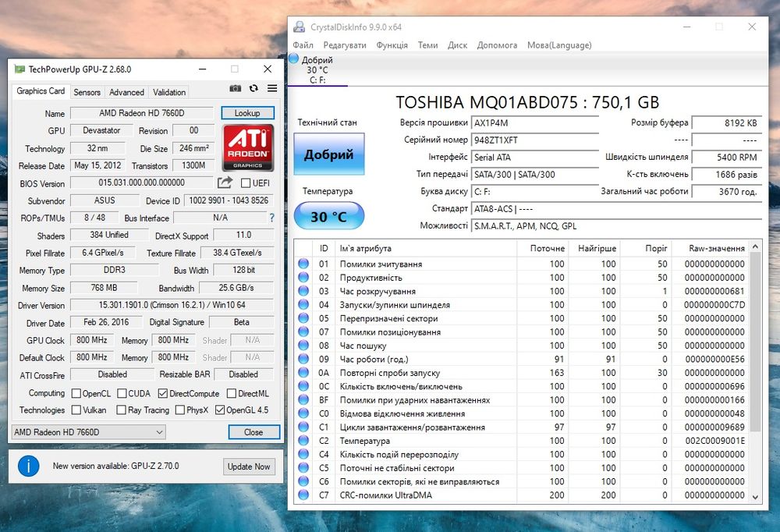This screenshot has height=532, width=780.
Task: Open the AMD Radeon HD 7660D GPU dropdown
Action: pyautogui.click(x=89, y=432)
